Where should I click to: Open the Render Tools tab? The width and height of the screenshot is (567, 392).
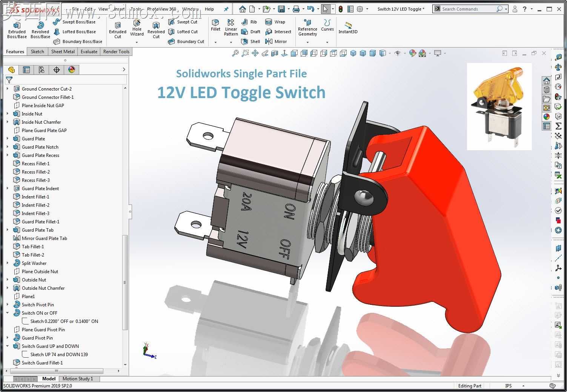point(116,52)
